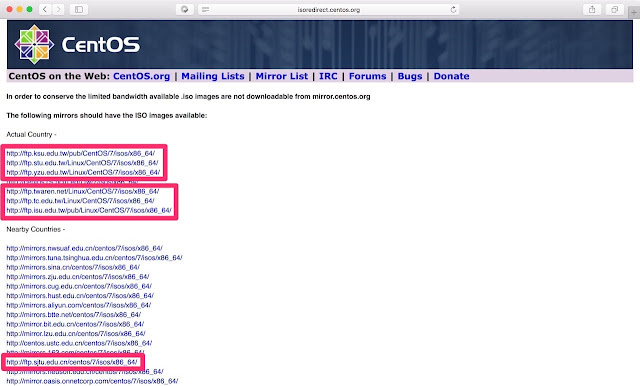Open the IRC link

tap(328, 76)
